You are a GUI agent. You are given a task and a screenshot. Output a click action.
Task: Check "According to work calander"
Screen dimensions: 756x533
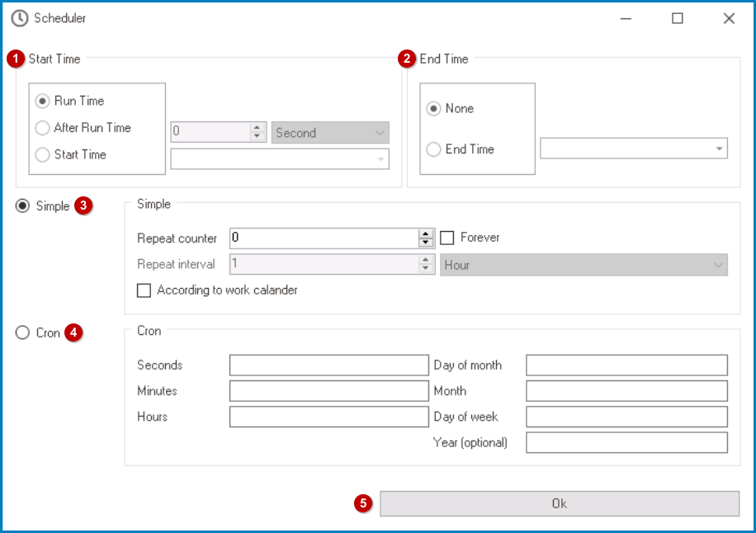144,290
